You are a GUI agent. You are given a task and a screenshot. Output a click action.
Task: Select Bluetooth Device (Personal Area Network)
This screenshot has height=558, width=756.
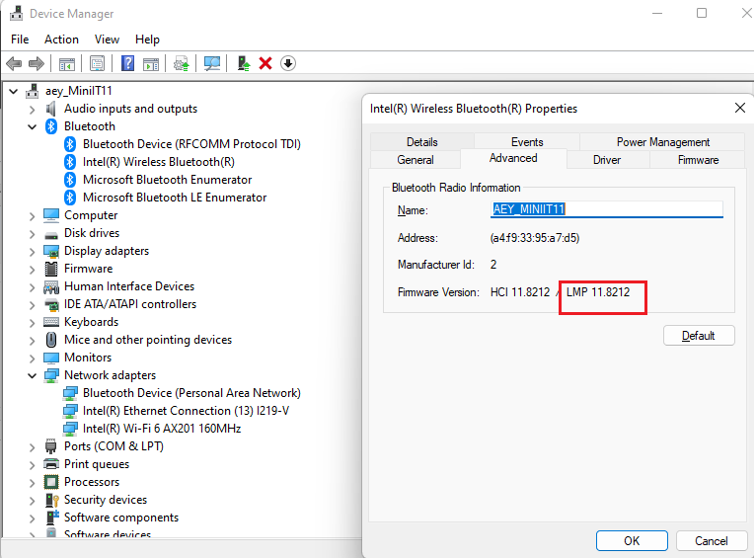(x=191, y=393)
